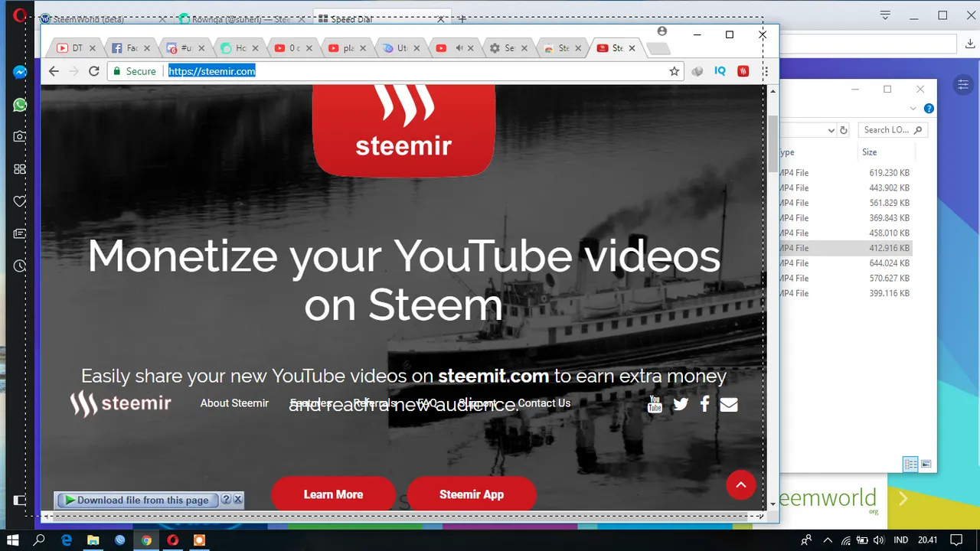Click the help question mark on download bar

coord(226,500)
